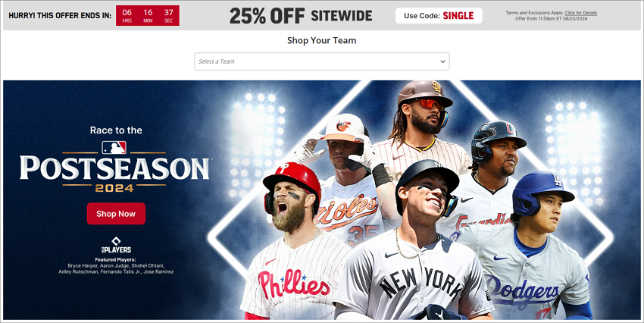This screenshot has width=644, height=323.
Task: Click the SD logo on brown Padres helmet
Action: (x=436, y=86)
